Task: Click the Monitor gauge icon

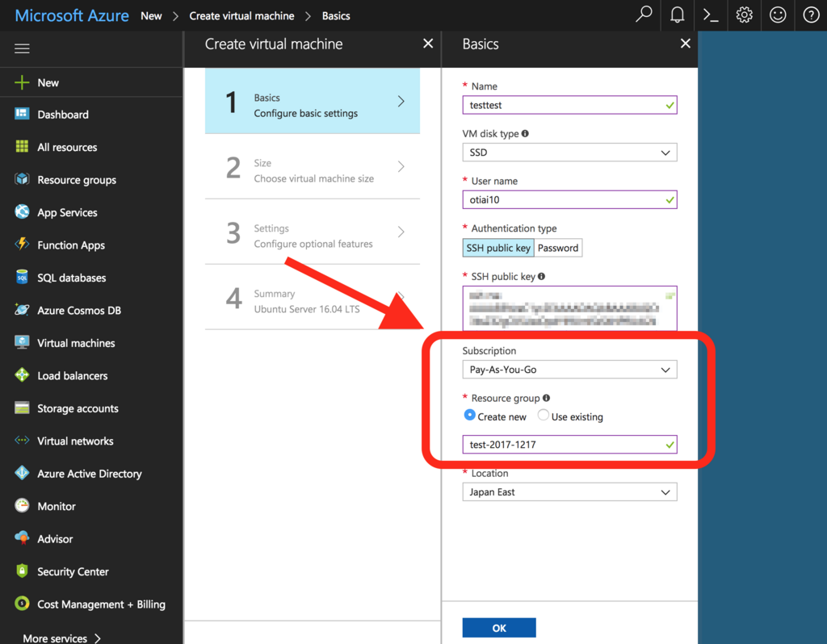Action: pyautogui.click(x=22, y=506)
